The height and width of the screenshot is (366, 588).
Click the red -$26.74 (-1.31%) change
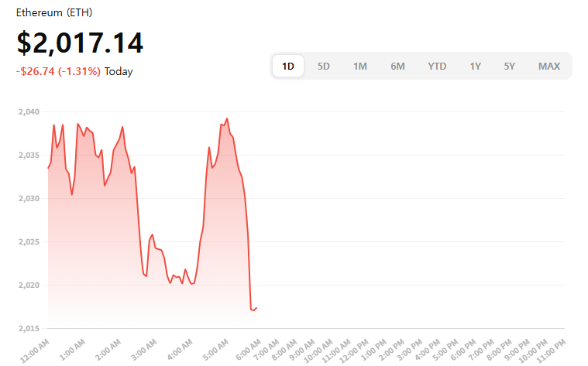[x=58, y=71]
